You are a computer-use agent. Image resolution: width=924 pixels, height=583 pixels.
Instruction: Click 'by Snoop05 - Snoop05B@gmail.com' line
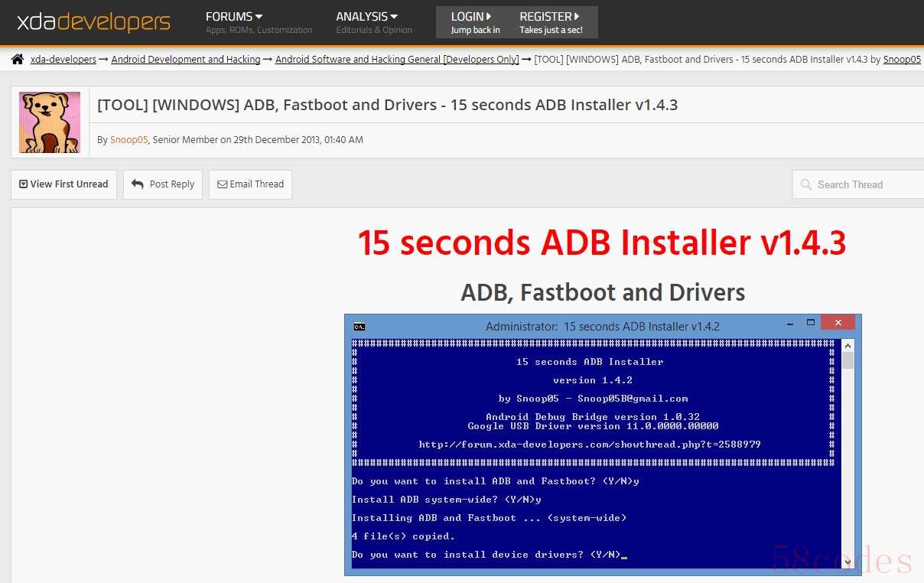[x=593, y=399]
